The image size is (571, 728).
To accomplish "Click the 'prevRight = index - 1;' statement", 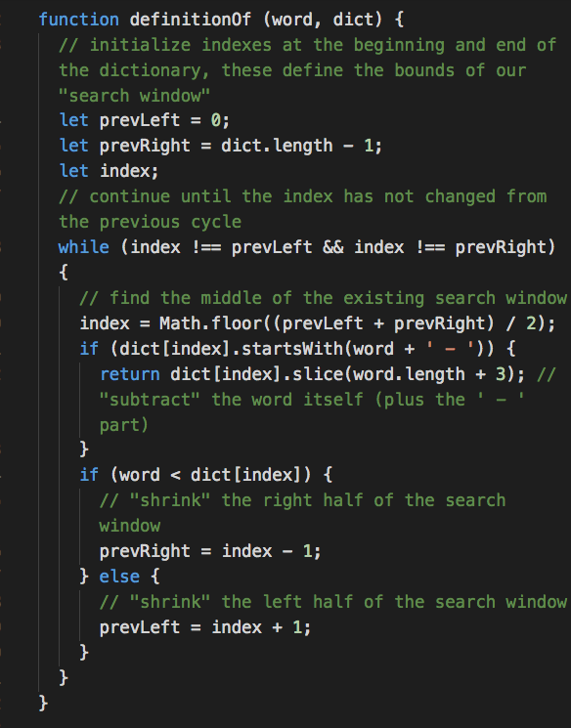I will [210, 551].
